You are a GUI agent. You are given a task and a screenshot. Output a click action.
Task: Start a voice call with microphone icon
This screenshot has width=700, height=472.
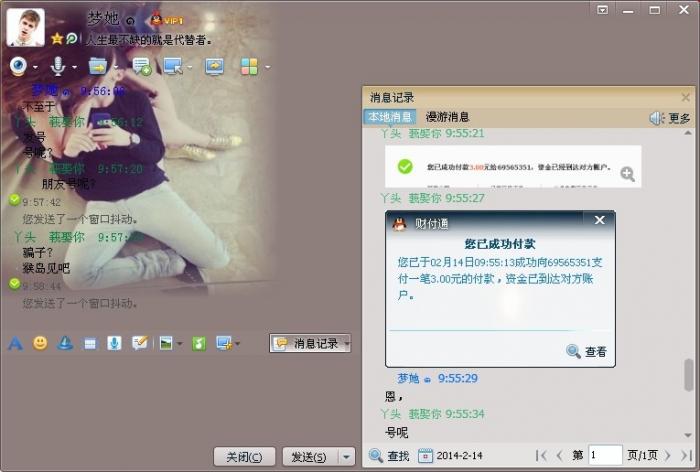pyautogui.click(x=58, y=67)
